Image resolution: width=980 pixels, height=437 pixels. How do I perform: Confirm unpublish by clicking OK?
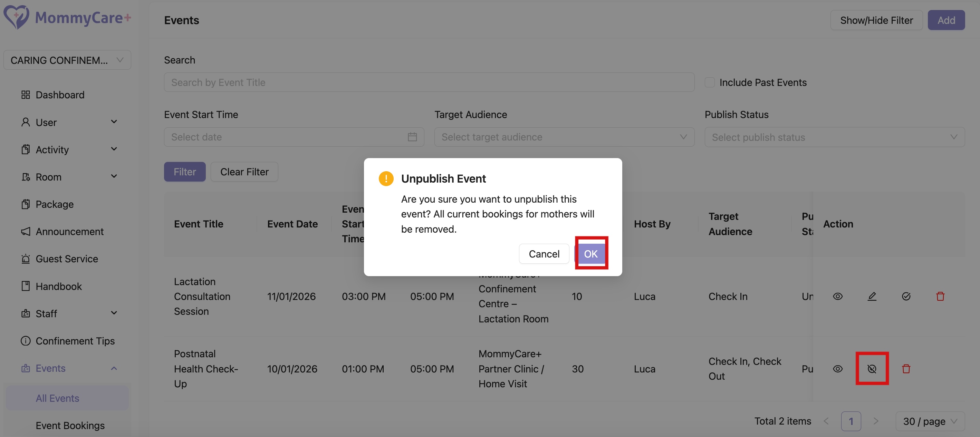[x=591, y=254]
